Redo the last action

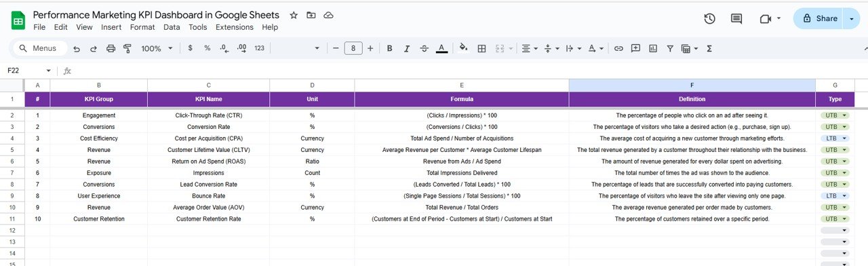94,48
